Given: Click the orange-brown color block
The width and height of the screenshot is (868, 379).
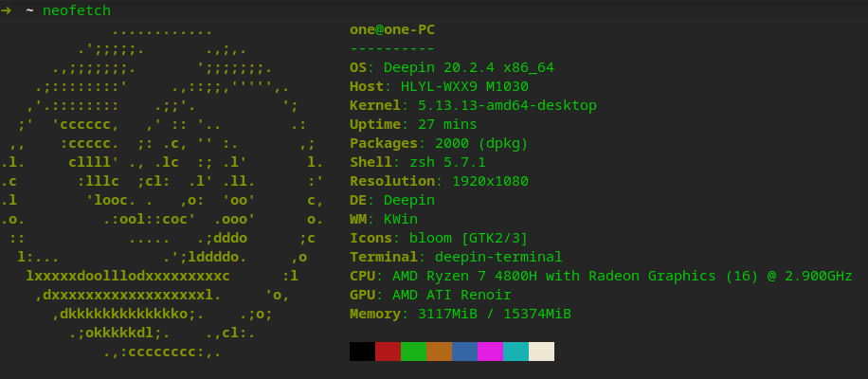Looking at the screenshot, I should (x=439, y=352).
